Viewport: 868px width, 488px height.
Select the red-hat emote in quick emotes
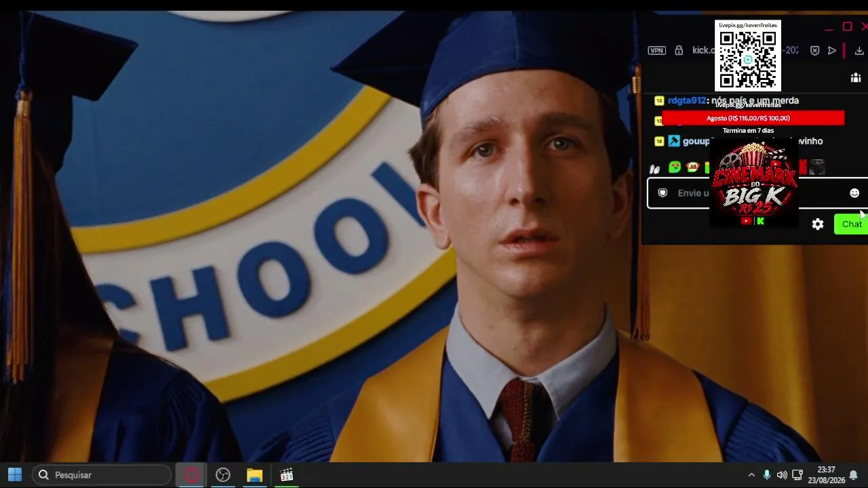point(692,167)
